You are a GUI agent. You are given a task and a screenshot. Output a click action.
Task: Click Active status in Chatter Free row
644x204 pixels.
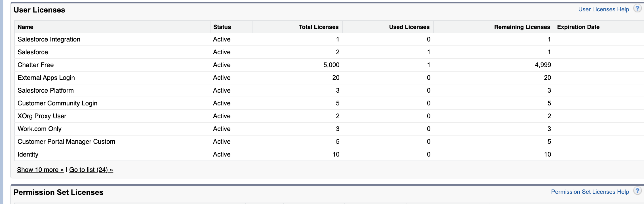coord(222,65)
